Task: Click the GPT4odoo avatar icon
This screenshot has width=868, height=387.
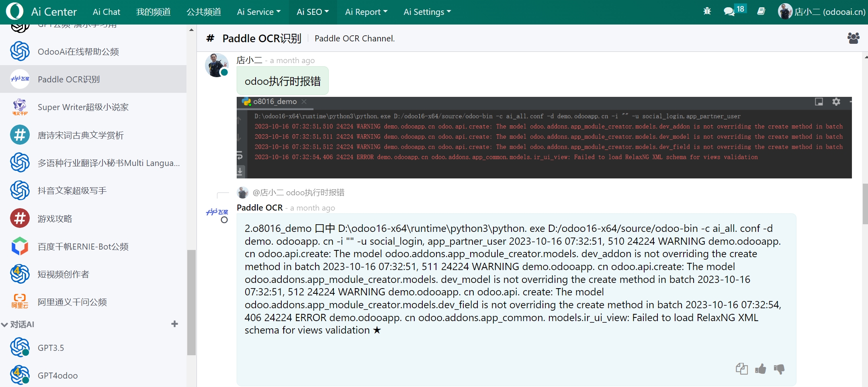Action: point(20,375)
